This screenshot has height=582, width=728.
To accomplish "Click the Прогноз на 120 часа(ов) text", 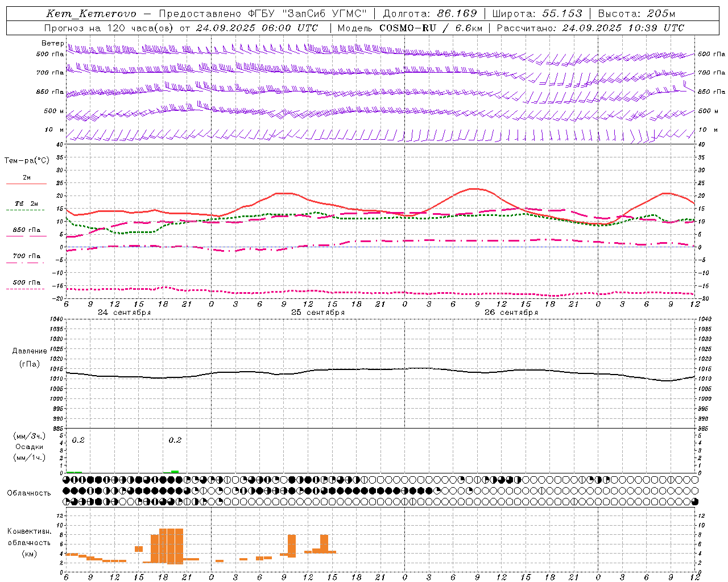I will [110, 28].
